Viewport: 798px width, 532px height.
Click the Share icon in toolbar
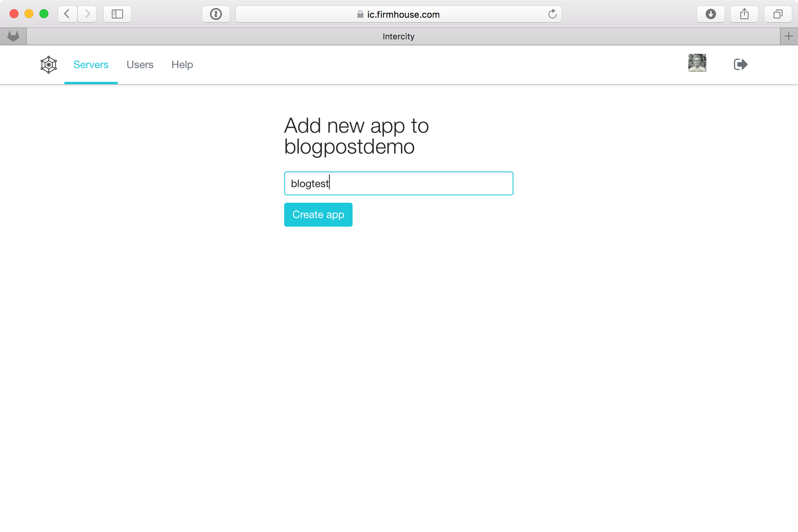pyautogui.click(x=744, y=14)
